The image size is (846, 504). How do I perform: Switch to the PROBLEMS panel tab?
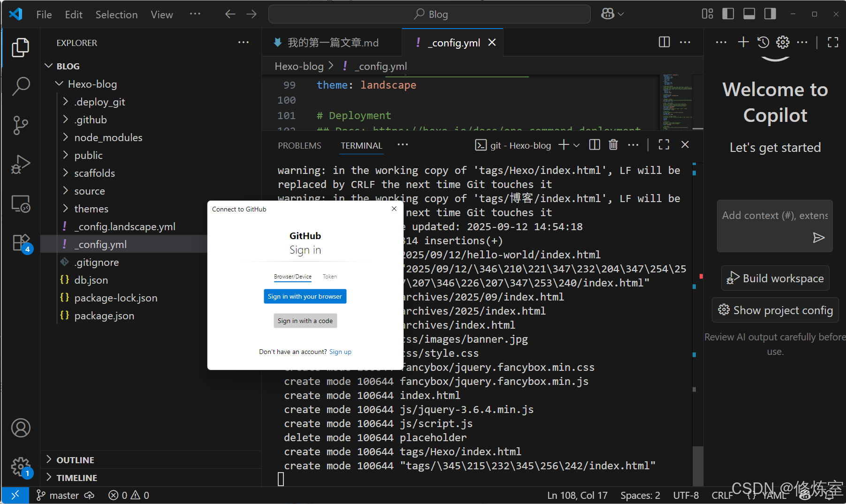(x=299, y=145)
